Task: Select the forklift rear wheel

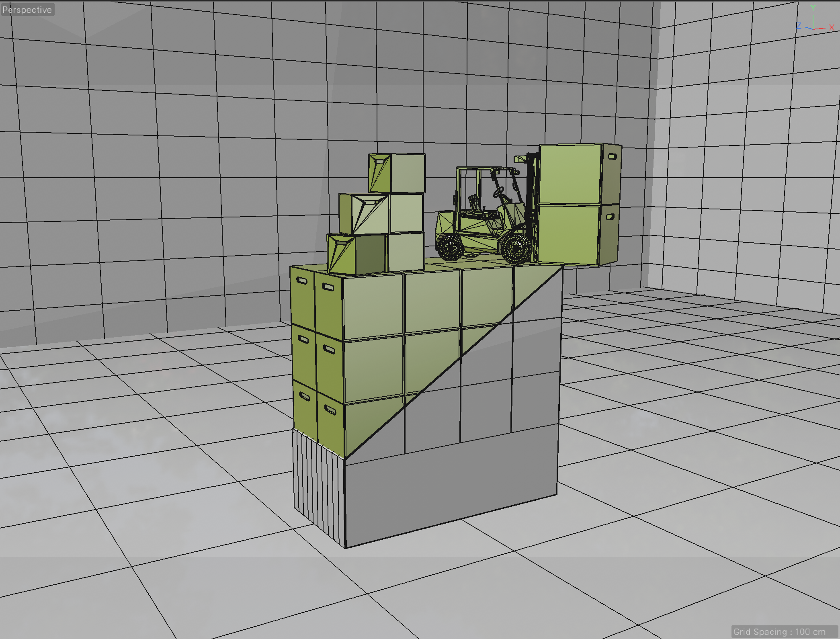Action: pos(450,248)
